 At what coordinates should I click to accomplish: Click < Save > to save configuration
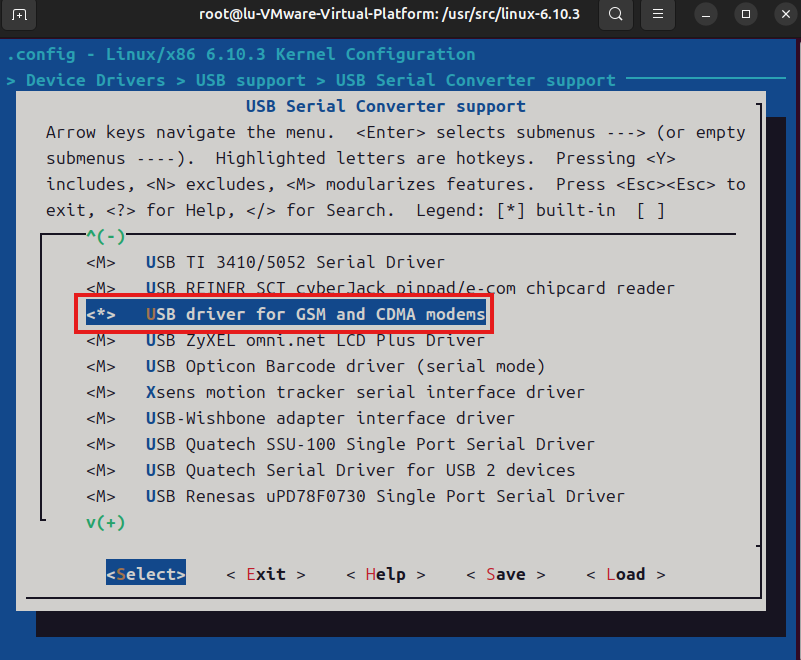(505, 574)
